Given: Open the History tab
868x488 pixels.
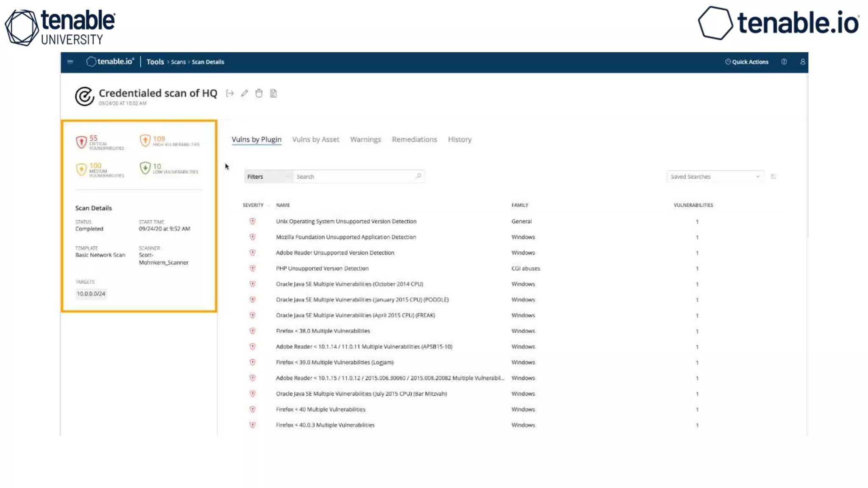Looking at the screenshot, I should (x=459, y=139).
